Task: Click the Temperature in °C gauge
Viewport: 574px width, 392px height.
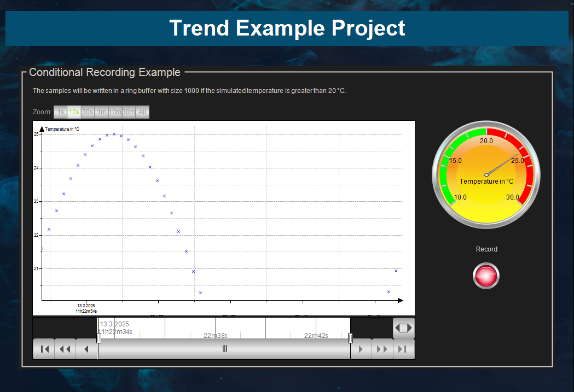Action: pos(486,174)
